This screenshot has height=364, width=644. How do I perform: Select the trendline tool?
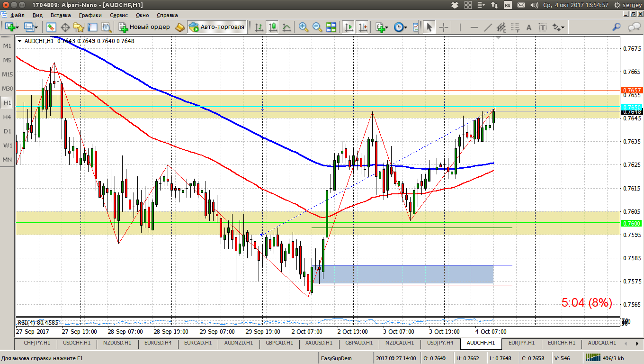[488, 27]
